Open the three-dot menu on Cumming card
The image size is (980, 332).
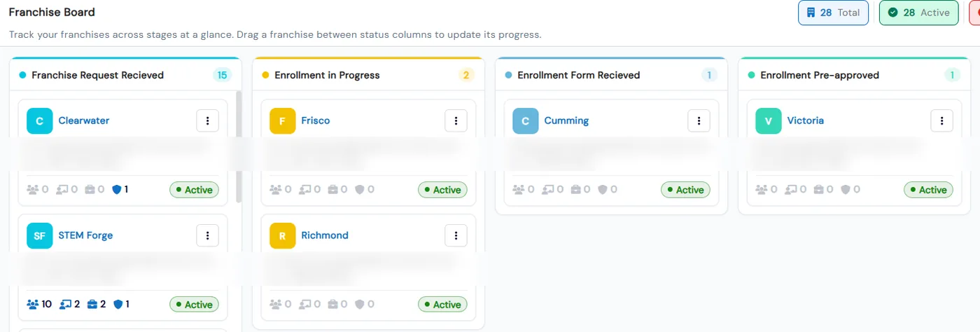[x=699, y=120]
